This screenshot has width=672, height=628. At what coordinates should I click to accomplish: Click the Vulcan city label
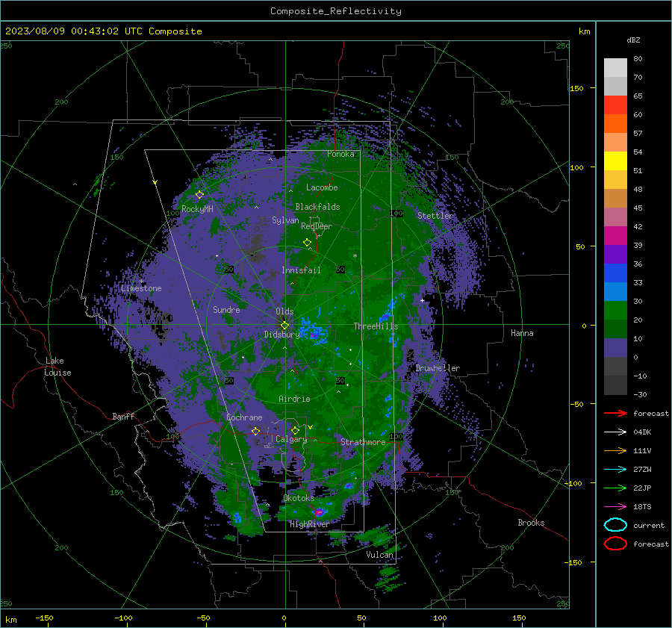(x=379, y=555)
